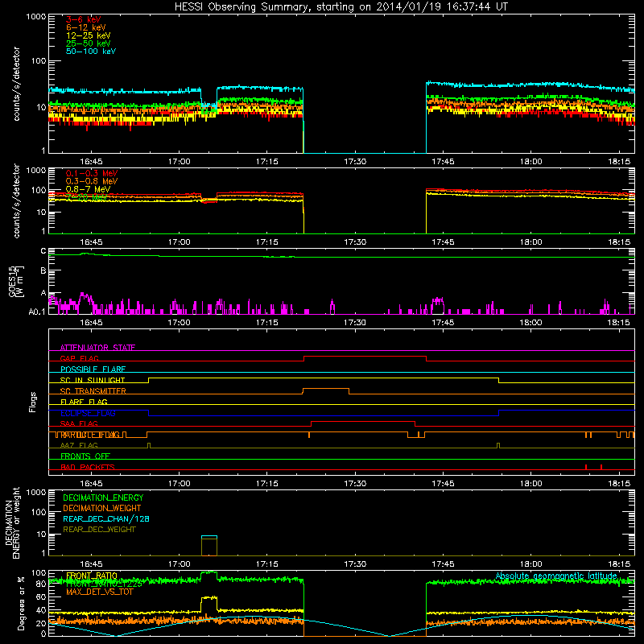Select the GAP_FLAG label

click(79, 358)
